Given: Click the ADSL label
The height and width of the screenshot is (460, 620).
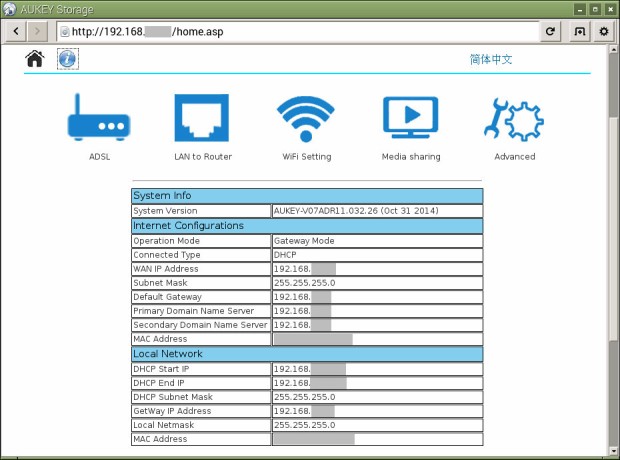Looking at the screenshot, I should (100, 157).
